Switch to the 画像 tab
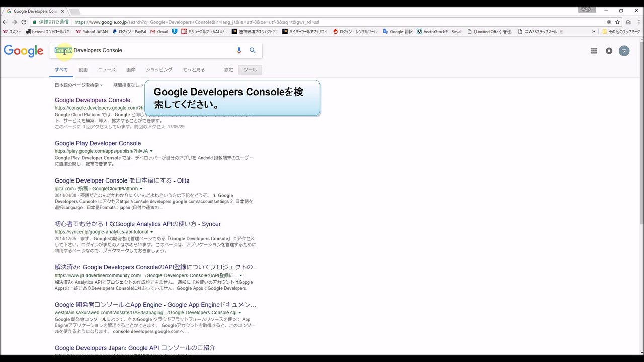 point(131,70)
